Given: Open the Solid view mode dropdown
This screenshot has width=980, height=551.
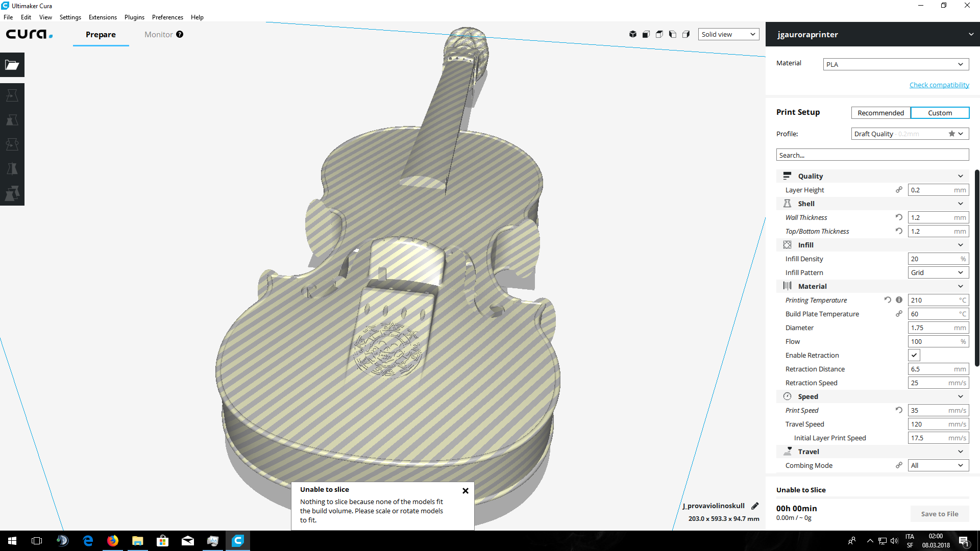Looking at the screenshot, I should pyautogui.click(x=728, y=34).
